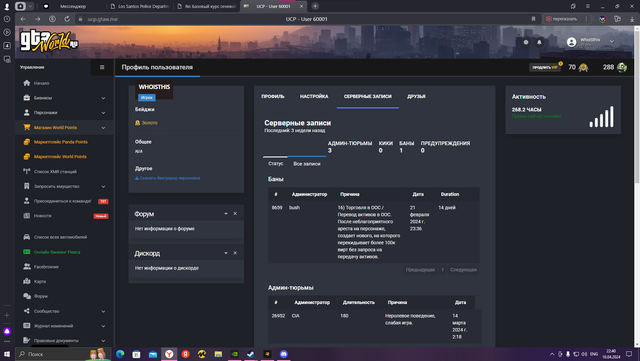640x361 pixels.
Task: Expand the Персонажи sidebar menu
Action: click(64, 113)
